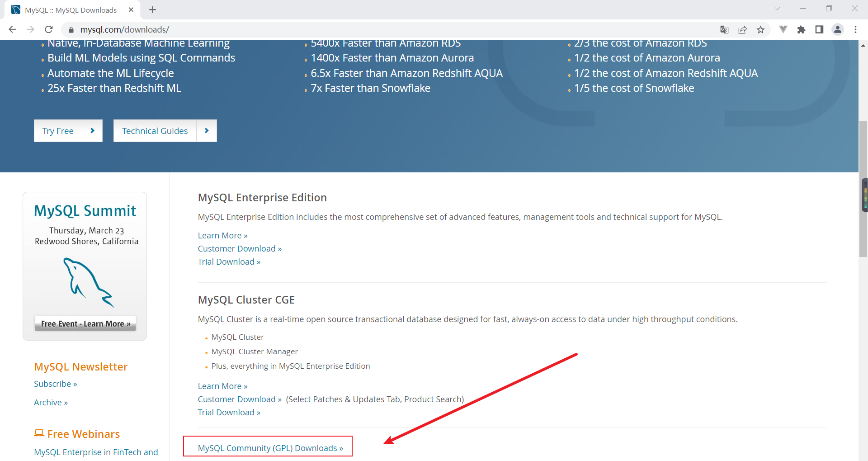Open Cluster CGE Customer Download link
868x461 pixels.
pos(240,399)
